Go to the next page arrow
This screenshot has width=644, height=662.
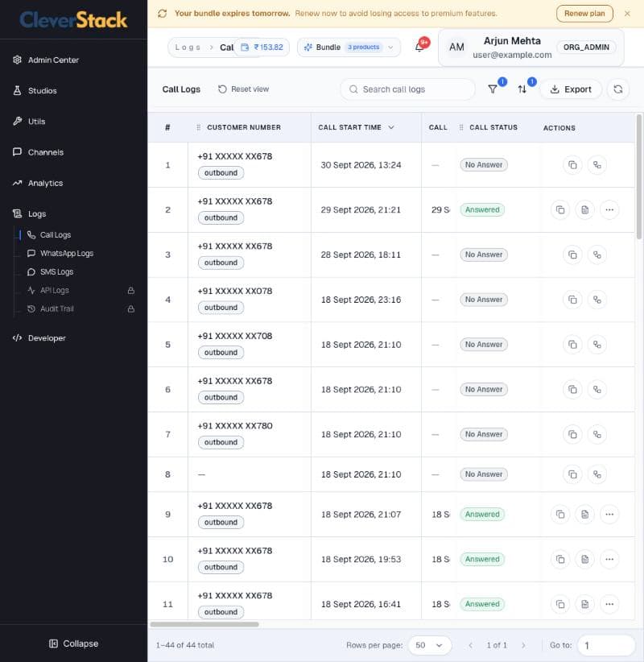pyautogui.click(x=523, y=645)
